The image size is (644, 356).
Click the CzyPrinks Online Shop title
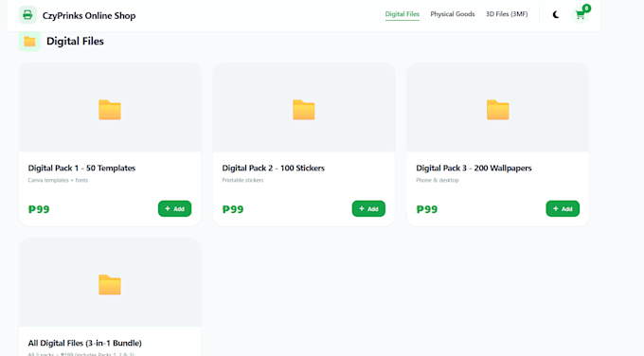[89, 15]
